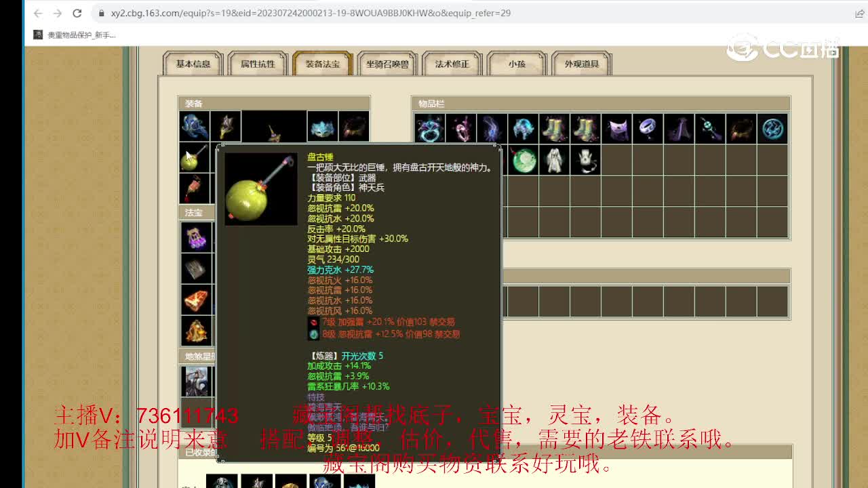The image size is (868, 488).
Task: Click the character portrait under 地煞星
Action: tap(197, 381)
